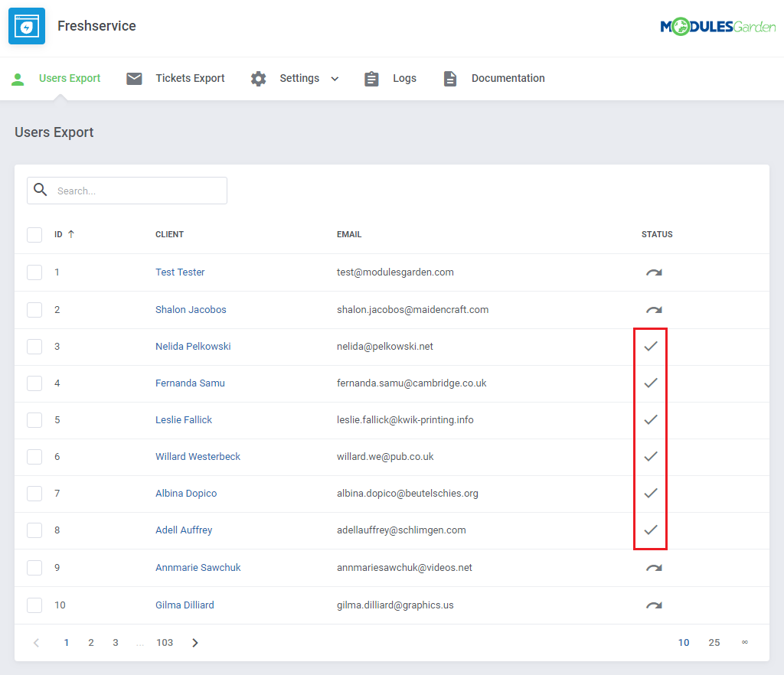Click checkmark status for Leslie Fallick

(651, 419)
